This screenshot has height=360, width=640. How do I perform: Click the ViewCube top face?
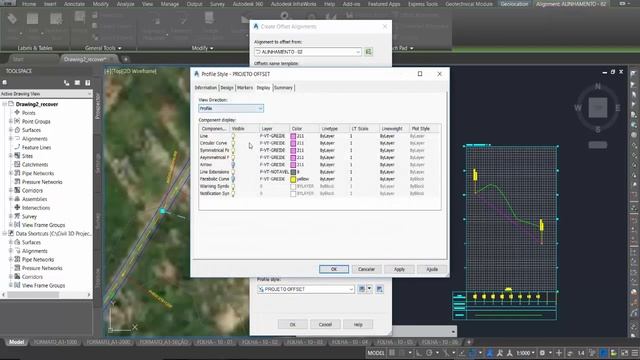coord(598,108)
